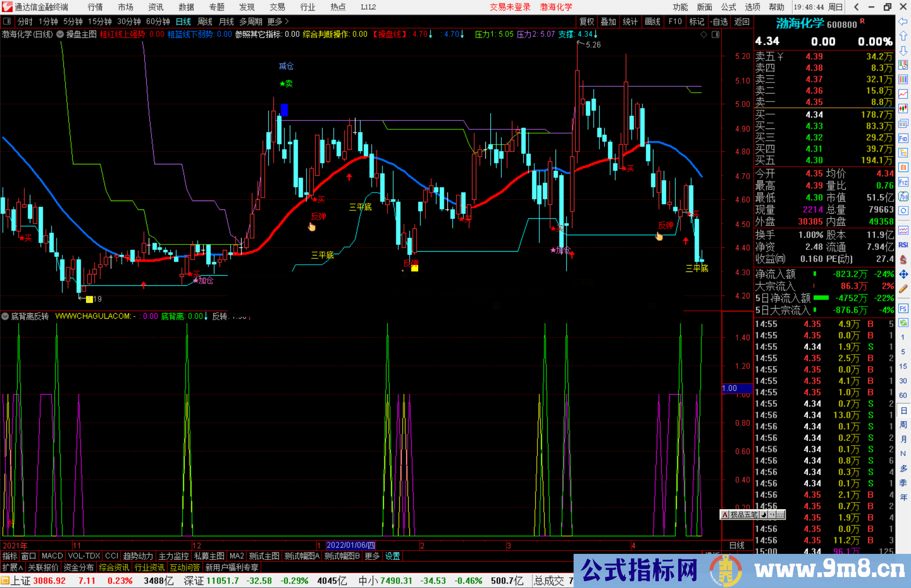The height and width of the screenshot is (588, 911).
Task: Open the 资讯 menu
Action: pos(156,7)
